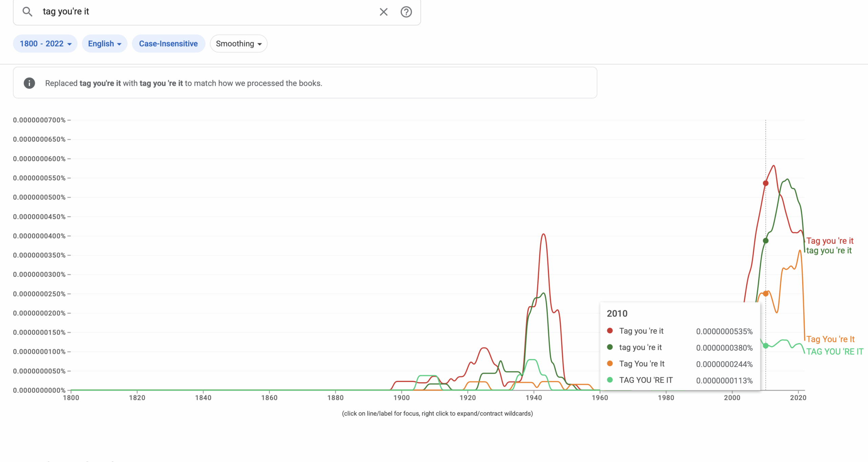Click the orange swatch dot in tooltip

610,364
